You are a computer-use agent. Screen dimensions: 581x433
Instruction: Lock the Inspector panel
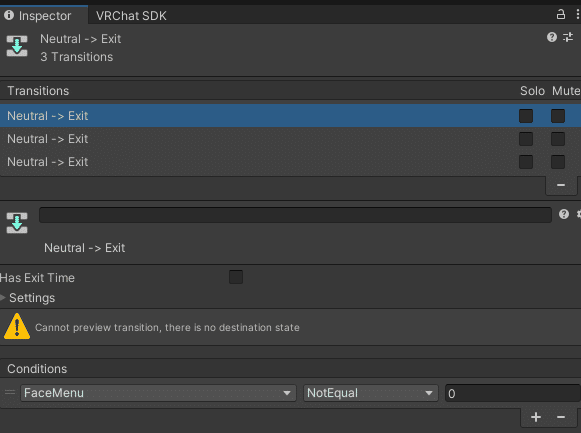click(x=561, y=14)
